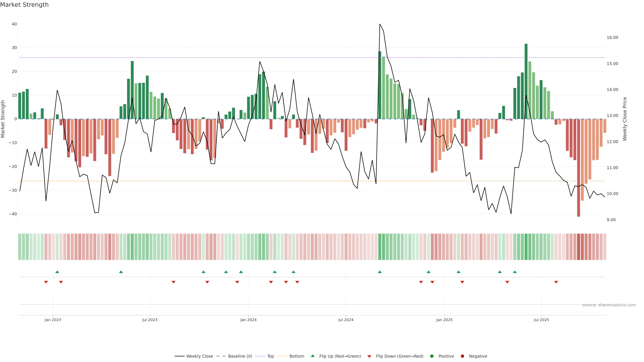Click the leftmost red flip-down triangle marker
The width and height of the screenshot is (644, 362).
(x=46, y=282)
